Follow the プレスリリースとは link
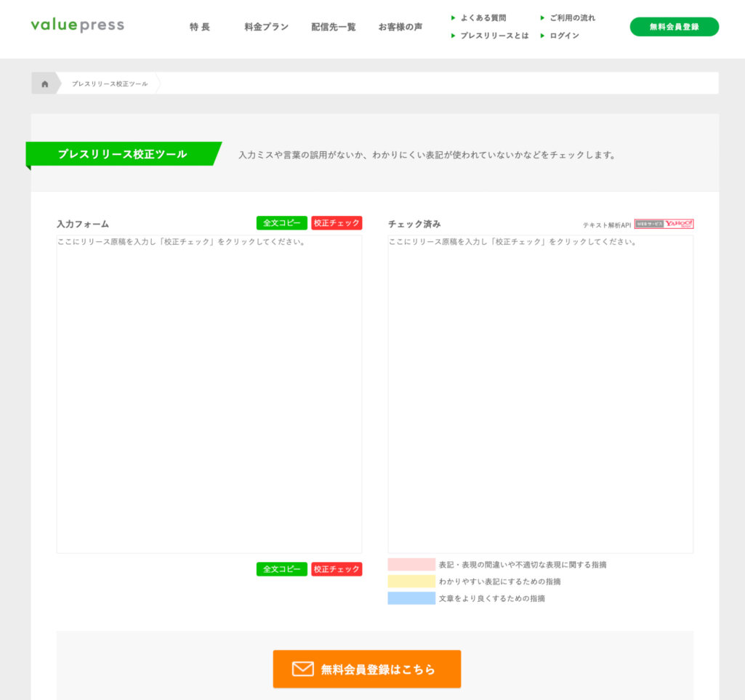The image size is (745, 700). (494, 36)
